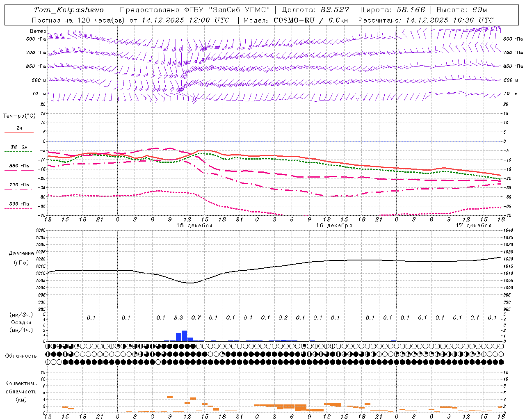
Task: Click the Ветер panel label
Action: pyautogui.click(x=38, y=31)
